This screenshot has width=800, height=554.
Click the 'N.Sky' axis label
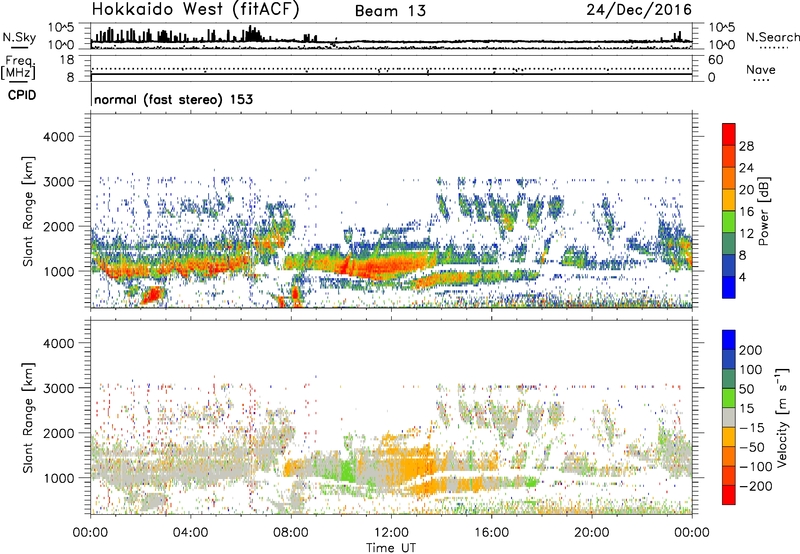pos(19,37)
